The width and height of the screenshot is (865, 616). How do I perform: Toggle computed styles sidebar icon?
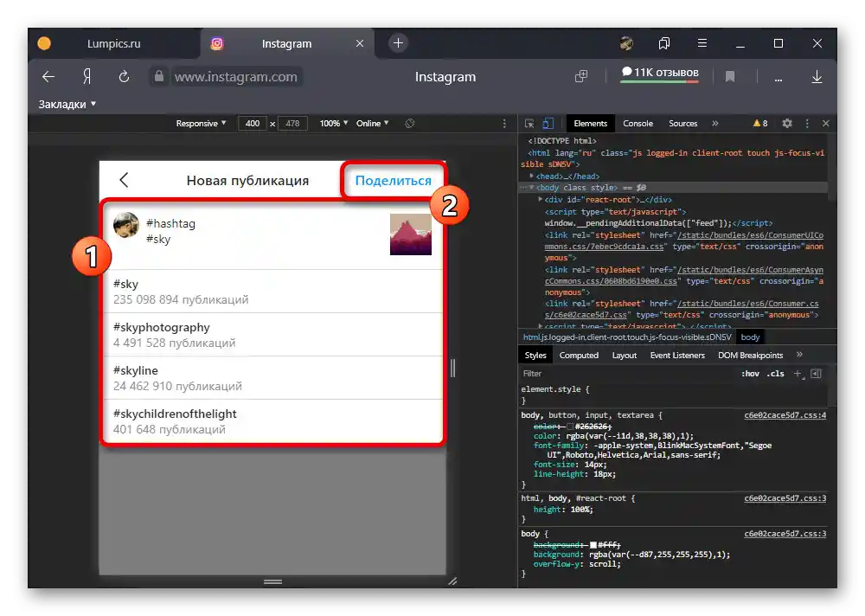pos(817,374)
